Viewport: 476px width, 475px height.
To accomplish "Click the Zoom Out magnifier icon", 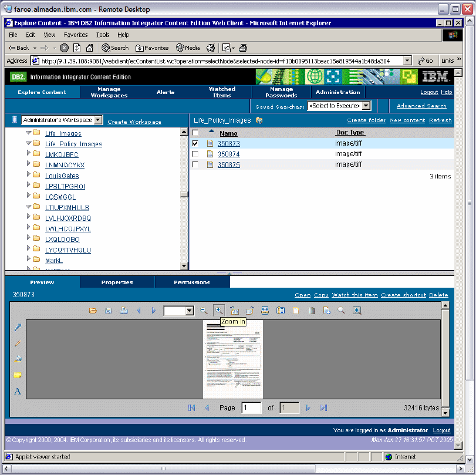I will point(204,311).
